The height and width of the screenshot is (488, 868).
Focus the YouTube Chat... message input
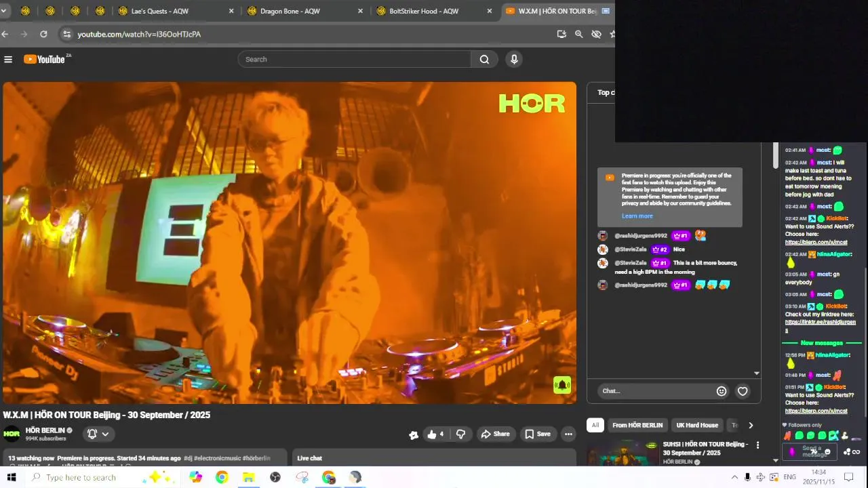coord(656,391)
